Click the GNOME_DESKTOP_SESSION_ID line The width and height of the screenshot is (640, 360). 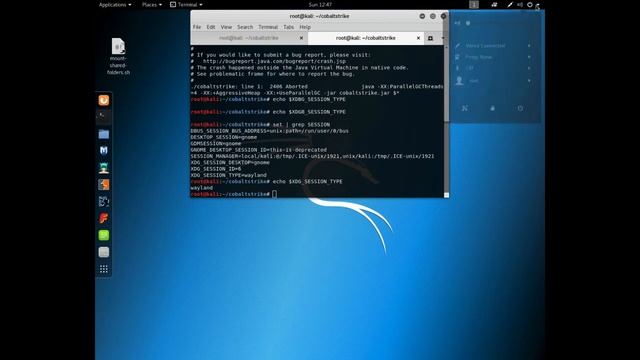pyautogui.click(x=258, y=150)
